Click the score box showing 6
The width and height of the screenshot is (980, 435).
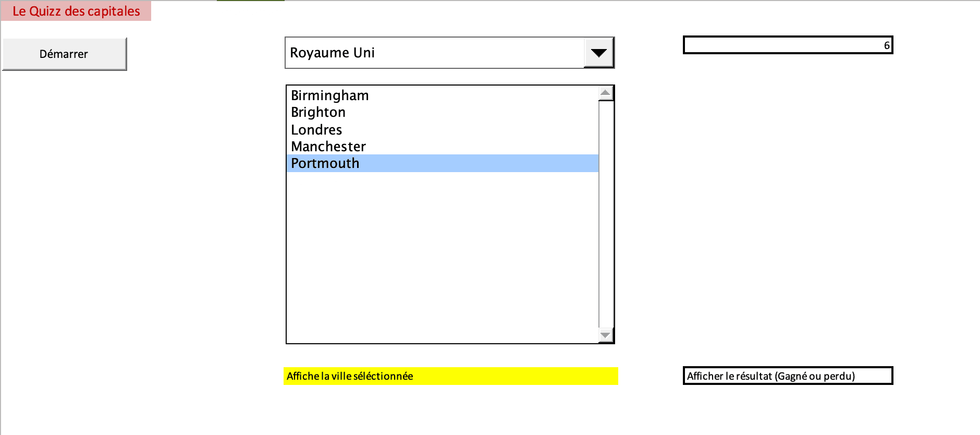coord(788,45)
